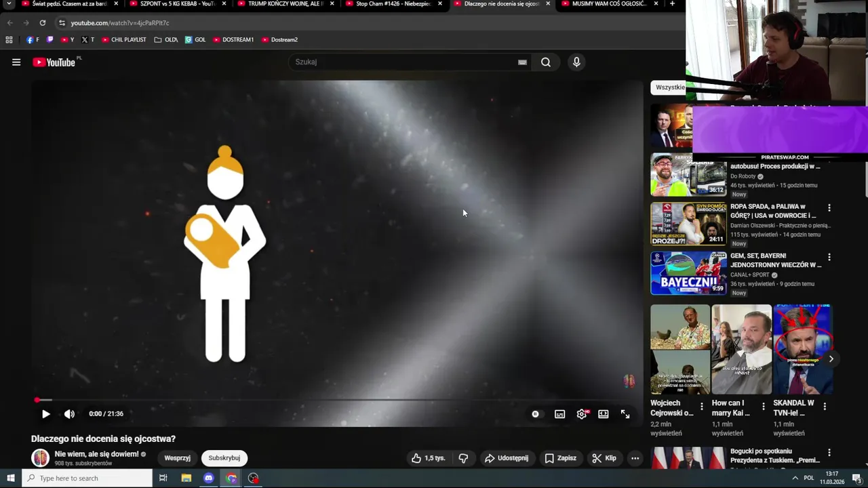Image resolution: width=868 pixels, height=488 pixels.
Task: Open the YouTube hamburger guide menu
Action: (16, 62)
